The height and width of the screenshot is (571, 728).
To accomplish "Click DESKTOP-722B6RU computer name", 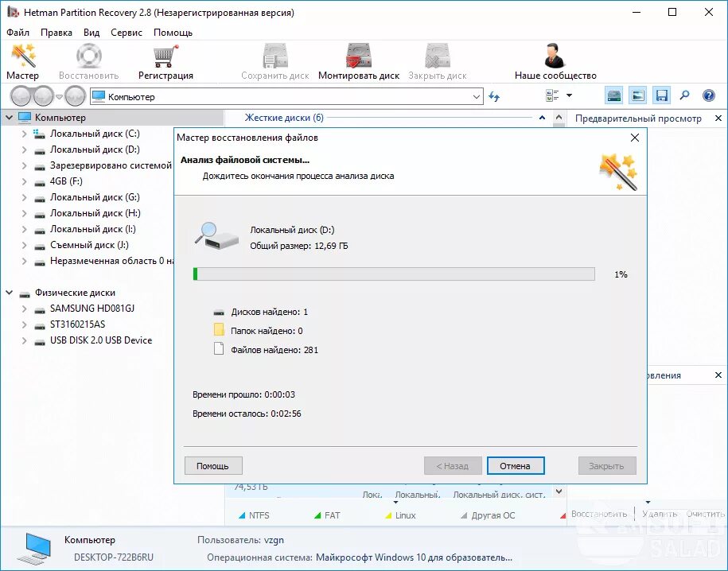I will (114, 557).
